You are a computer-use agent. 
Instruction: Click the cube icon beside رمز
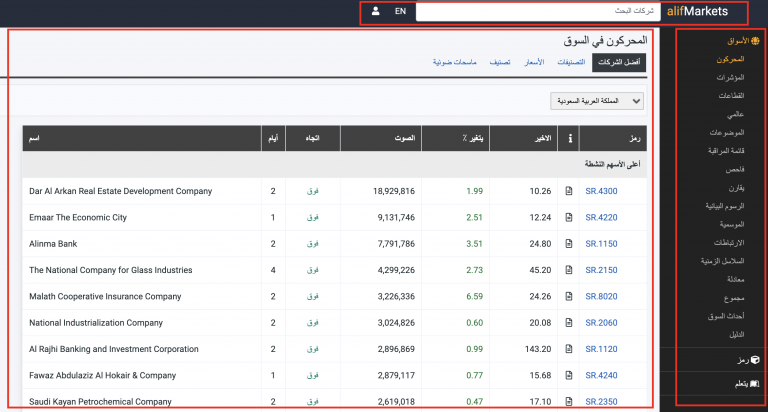coord(754,360)
